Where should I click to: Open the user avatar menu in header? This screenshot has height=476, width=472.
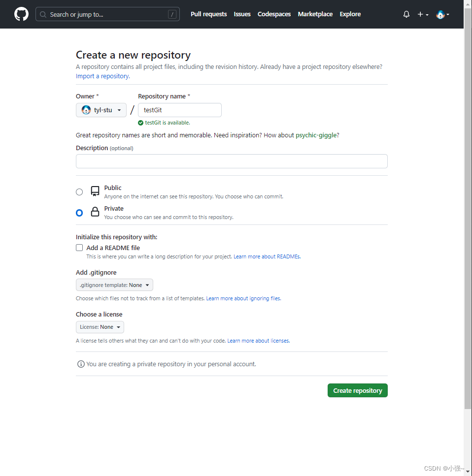point(442,14)
